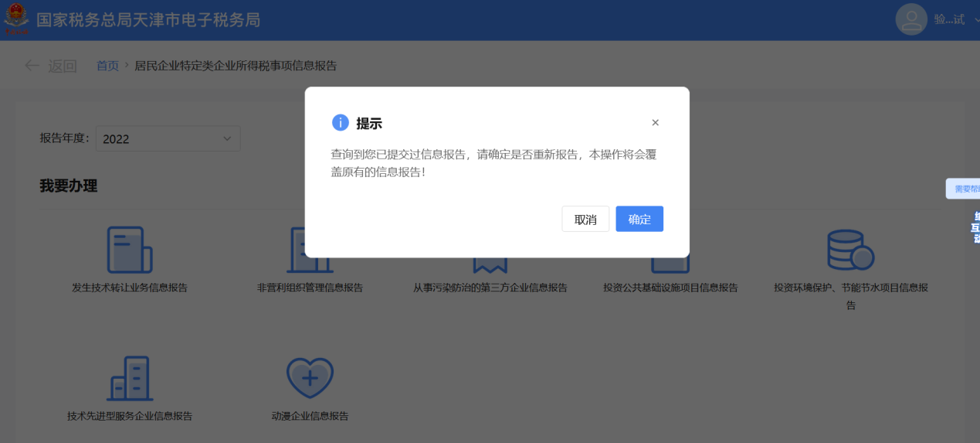Open 投资公共基础设施项目信息报告 item
This screenshot has height=443, width=980.
tap(670, 288)
